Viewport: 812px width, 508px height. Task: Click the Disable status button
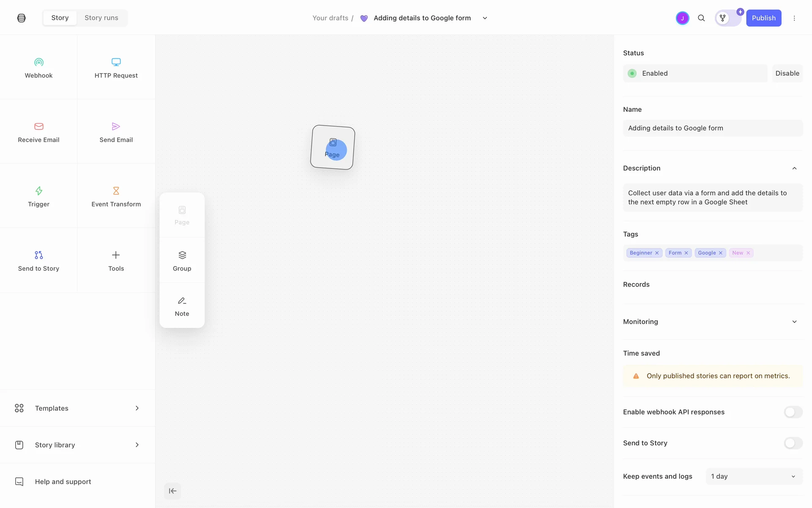(x=787, y=73)
